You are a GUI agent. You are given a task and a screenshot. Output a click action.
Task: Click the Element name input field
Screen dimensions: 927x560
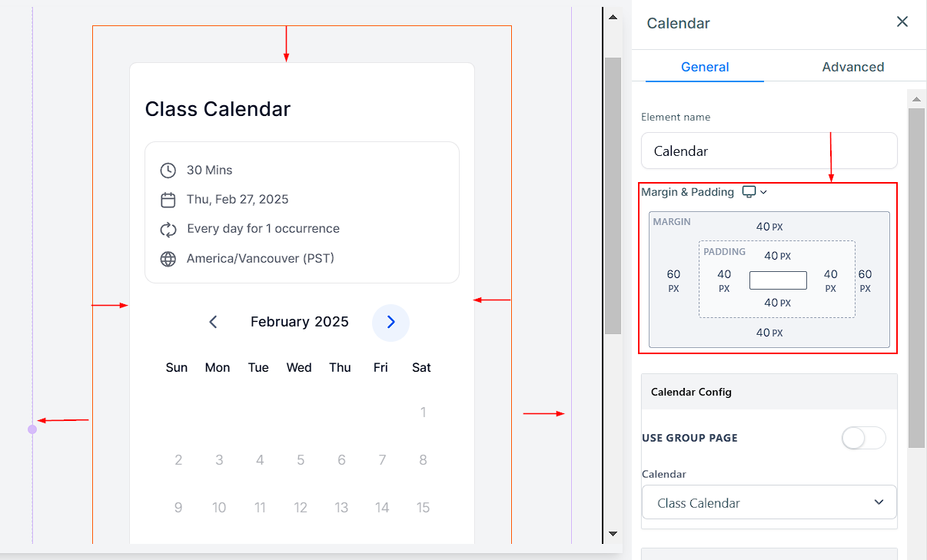tap(769, 151)
